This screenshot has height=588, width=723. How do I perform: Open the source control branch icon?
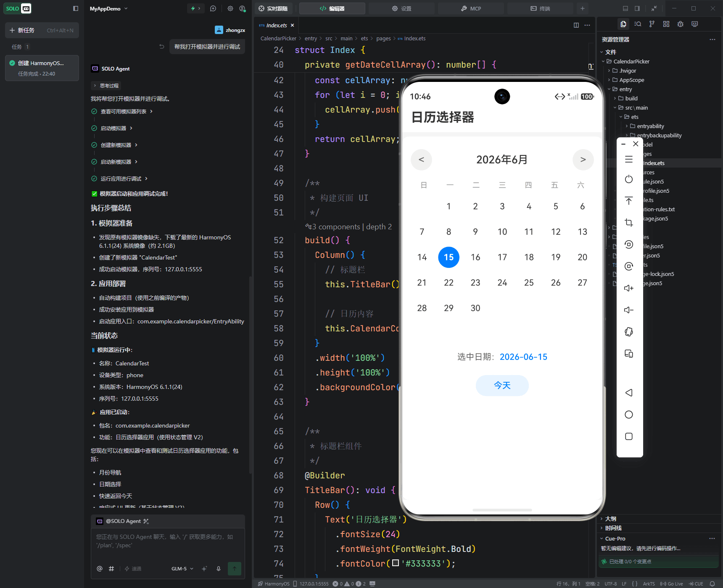coord(652,24)
